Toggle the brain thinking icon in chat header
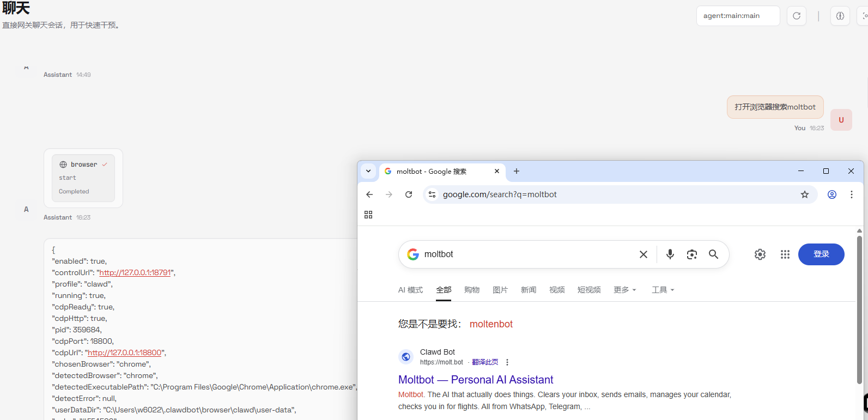The width and height of the screenshot is (868, 420). (840, 16)
